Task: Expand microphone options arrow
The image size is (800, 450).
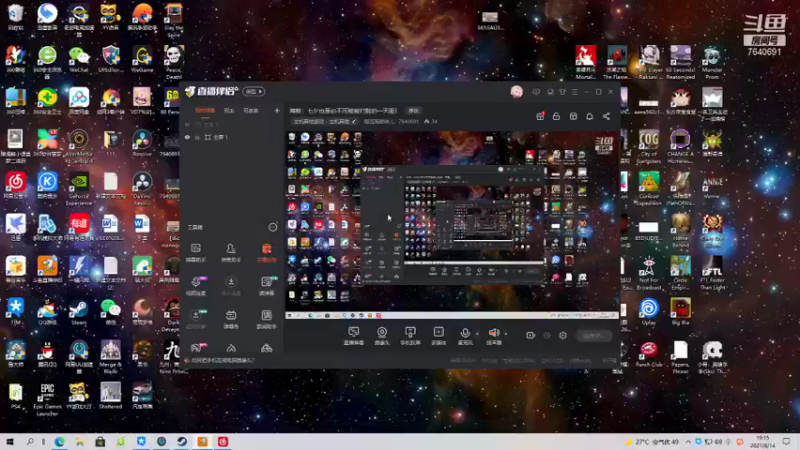Action: tap(477, 334)
